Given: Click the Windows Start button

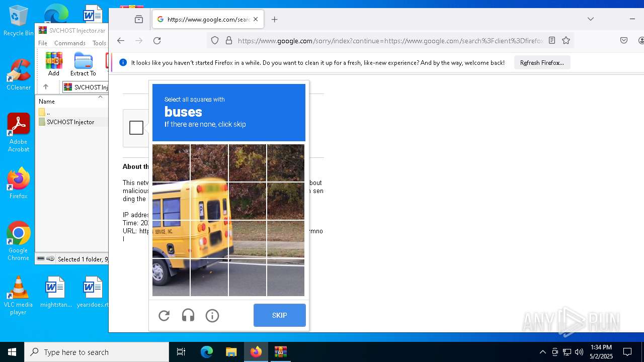Looking at the screenshot, I should tap(12, 352).
